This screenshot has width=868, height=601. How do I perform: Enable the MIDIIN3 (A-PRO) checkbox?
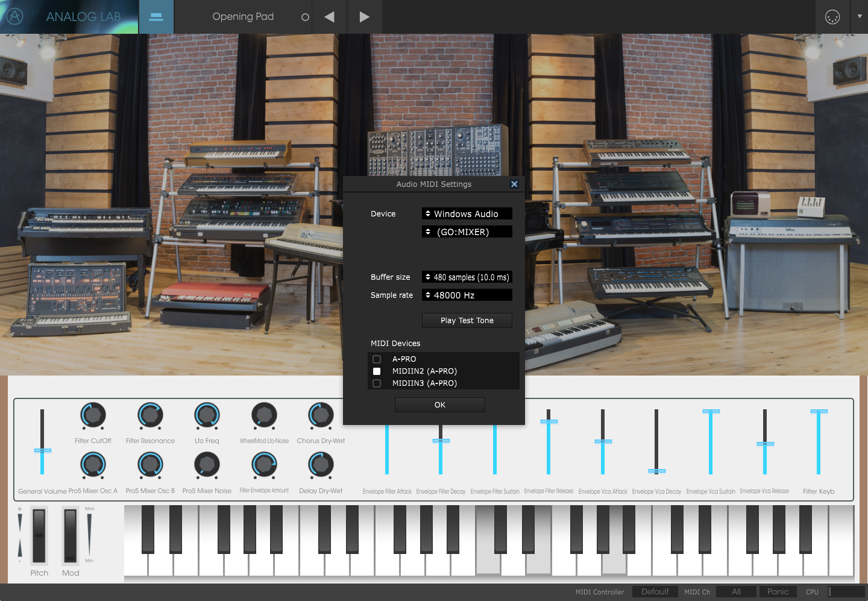point(377,383)
